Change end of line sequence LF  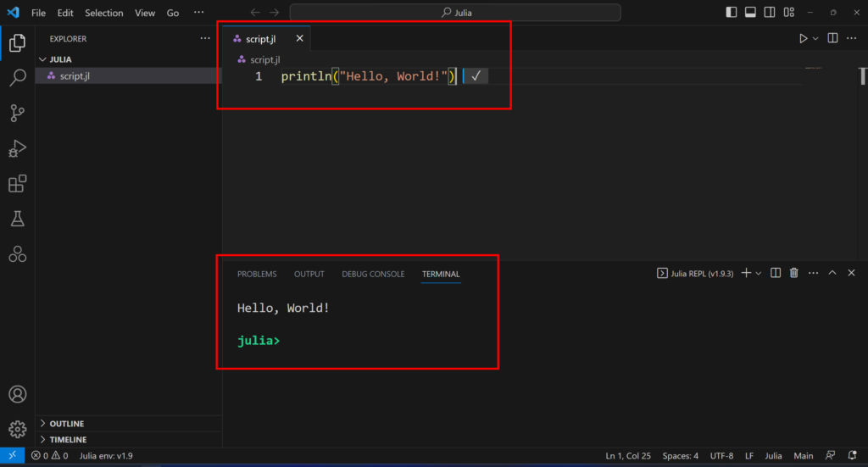click(749, 455)
